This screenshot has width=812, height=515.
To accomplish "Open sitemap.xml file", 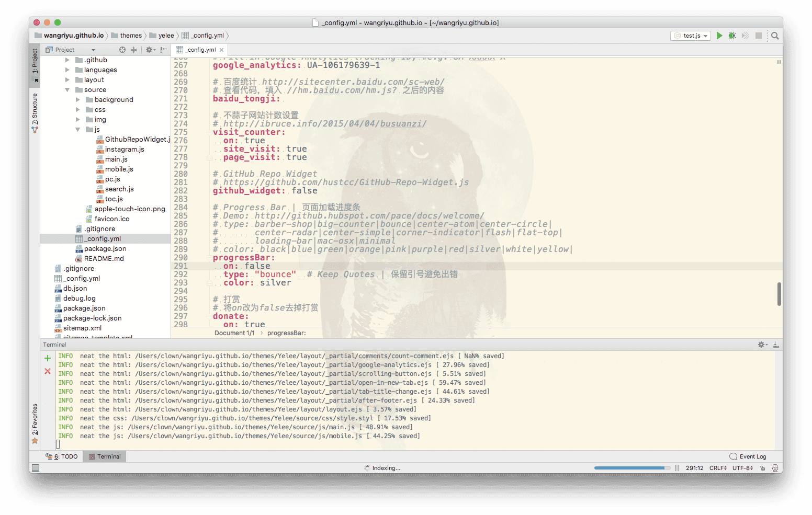I will [78, 328].
